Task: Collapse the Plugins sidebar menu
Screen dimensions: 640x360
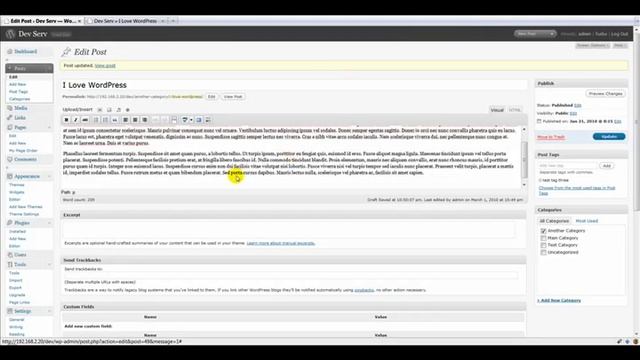Action: 50,223
